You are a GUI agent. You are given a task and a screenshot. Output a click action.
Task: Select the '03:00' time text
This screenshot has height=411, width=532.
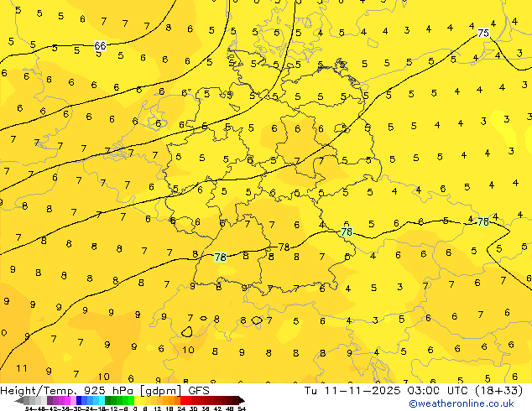pyautogui.click(x=424, y=391)
